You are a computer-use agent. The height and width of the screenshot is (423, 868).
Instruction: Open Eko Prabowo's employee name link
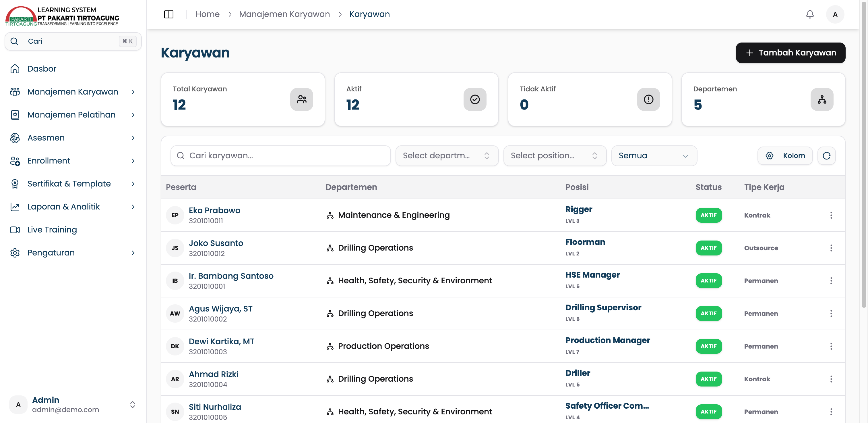[215, 210]
